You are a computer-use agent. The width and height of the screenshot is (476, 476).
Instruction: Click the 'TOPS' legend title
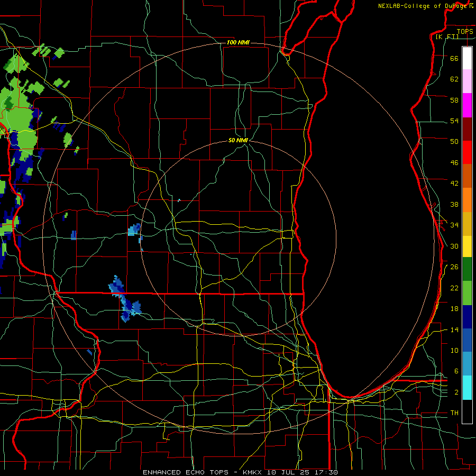coord(465,31)
